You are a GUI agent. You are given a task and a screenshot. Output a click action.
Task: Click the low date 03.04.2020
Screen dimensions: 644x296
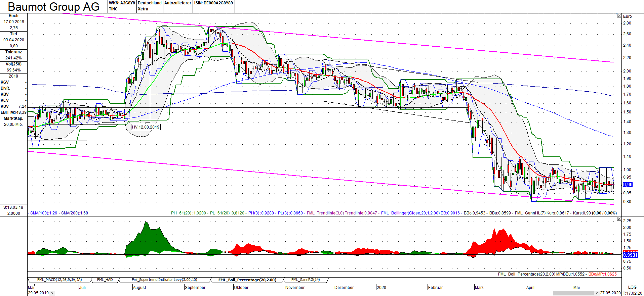pyautogui.click(x=14, y=40)
